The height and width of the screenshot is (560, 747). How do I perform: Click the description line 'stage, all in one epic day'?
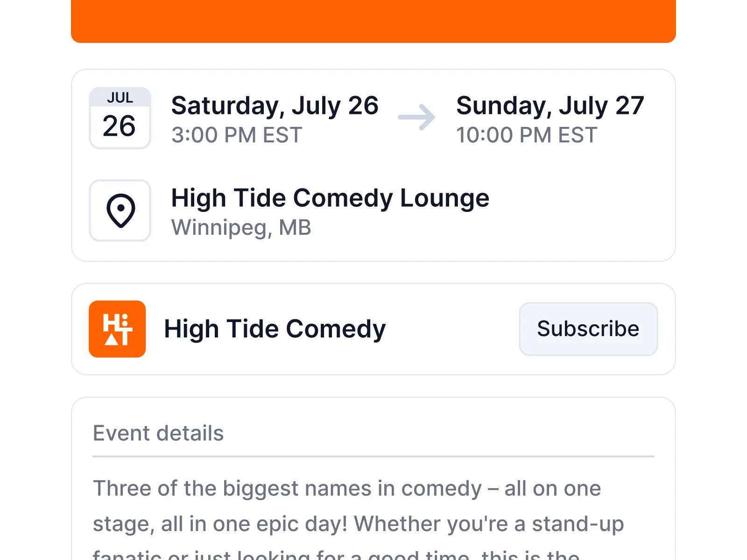358,524
